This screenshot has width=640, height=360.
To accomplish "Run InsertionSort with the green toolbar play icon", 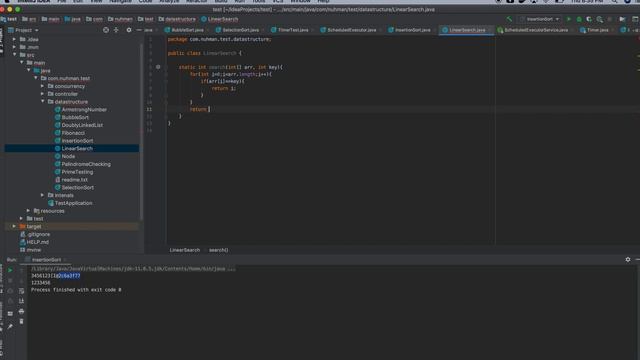I will [569, 19].
